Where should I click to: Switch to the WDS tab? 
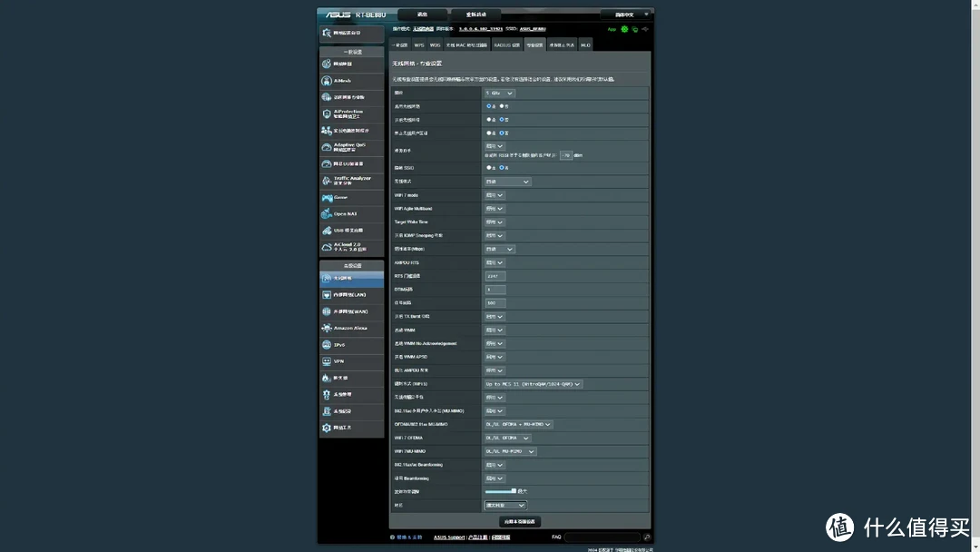pos(435,45)
